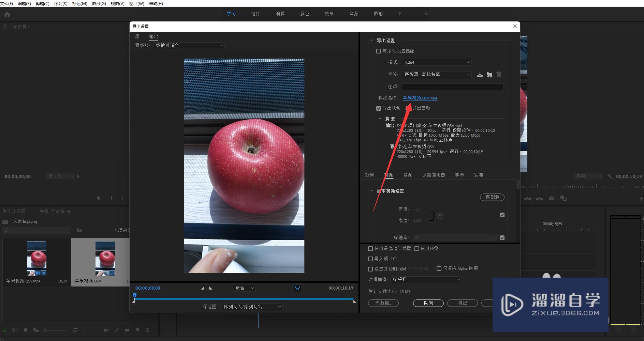Adjust the Project panel thumbnail zoom slider
Image resolution: width=644 pixels, height=341 pixels.
point(55,330)
